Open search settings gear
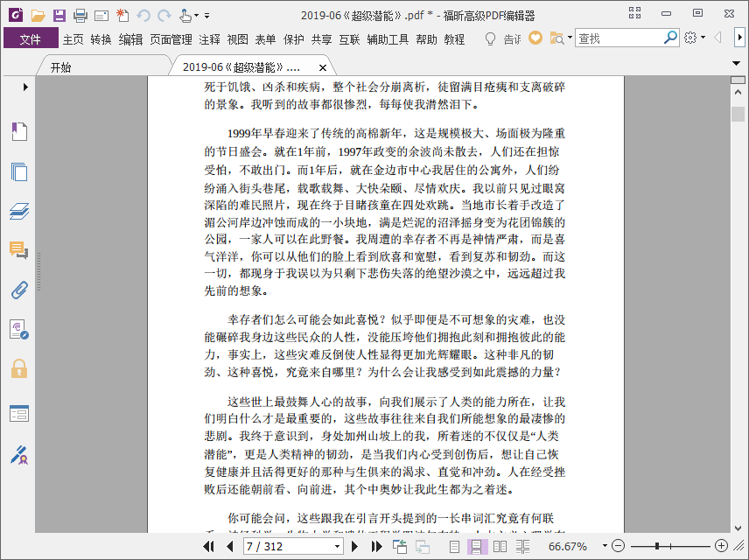The width and height of the screenshot is (749, 560). click(690, 38)
